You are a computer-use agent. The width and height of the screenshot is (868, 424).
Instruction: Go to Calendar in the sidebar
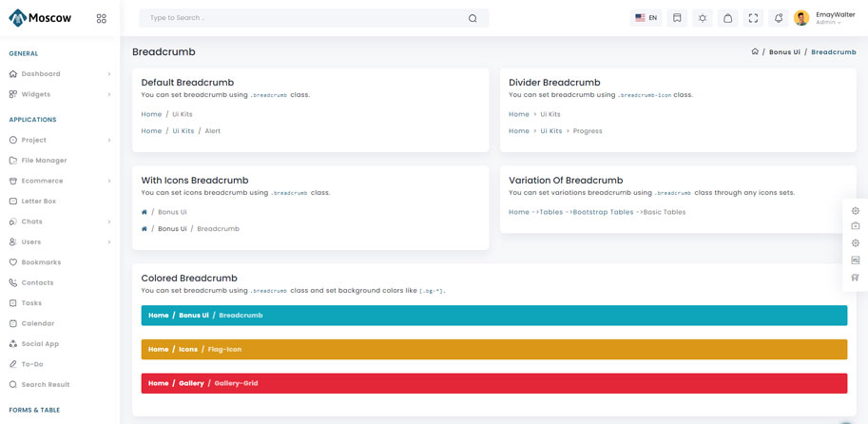(38, 323)
